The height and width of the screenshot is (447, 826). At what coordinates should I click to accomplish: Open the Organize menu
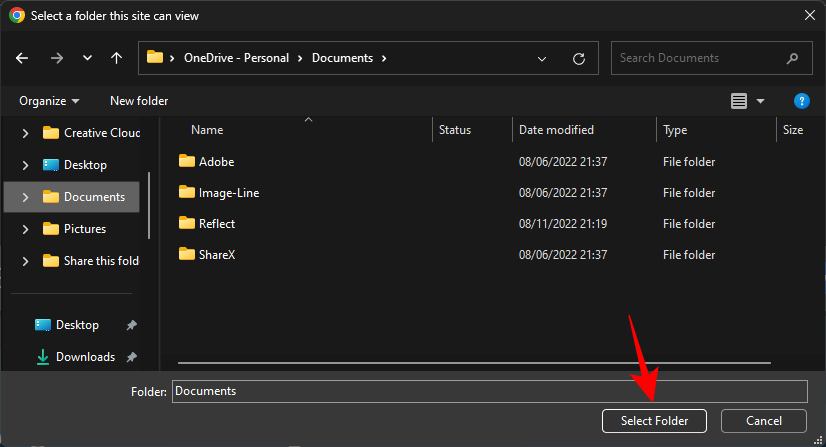(48, 101)
